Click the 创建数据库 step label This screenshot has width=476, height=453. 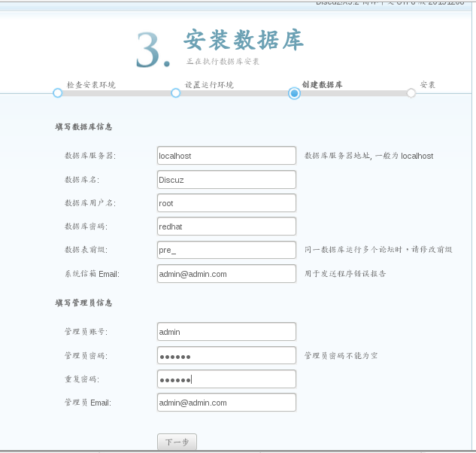[x=322, y=84]
